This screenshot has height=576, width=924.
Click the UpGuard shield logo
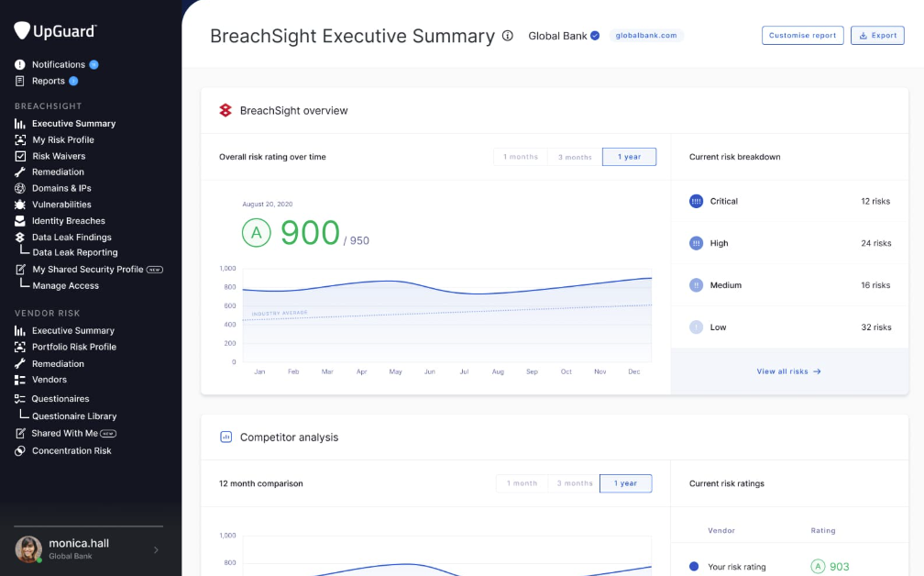(22, 30)
